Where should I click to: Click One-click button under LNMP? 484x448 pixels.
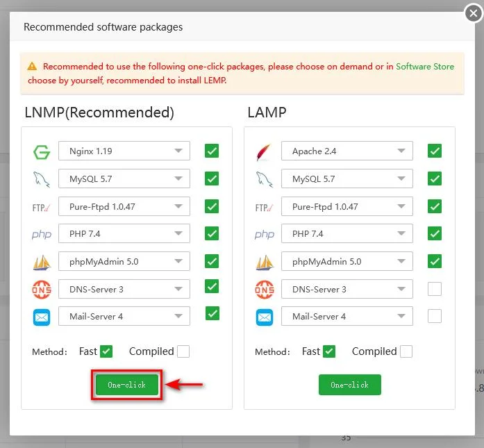point(126,385)
